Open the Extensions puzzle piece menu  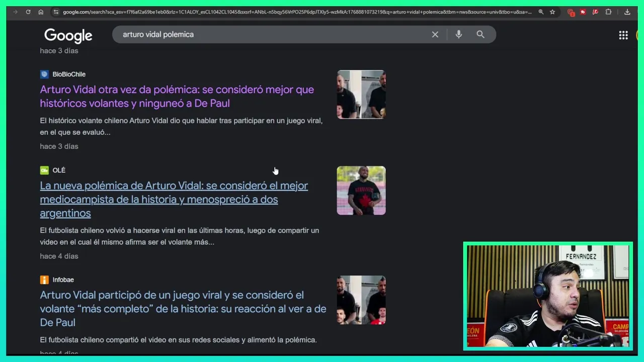tap(608, 12)
